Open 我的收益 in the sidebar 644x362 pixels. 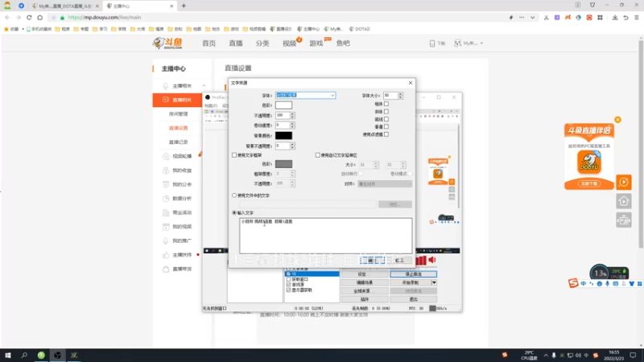(x=182, y=171)
